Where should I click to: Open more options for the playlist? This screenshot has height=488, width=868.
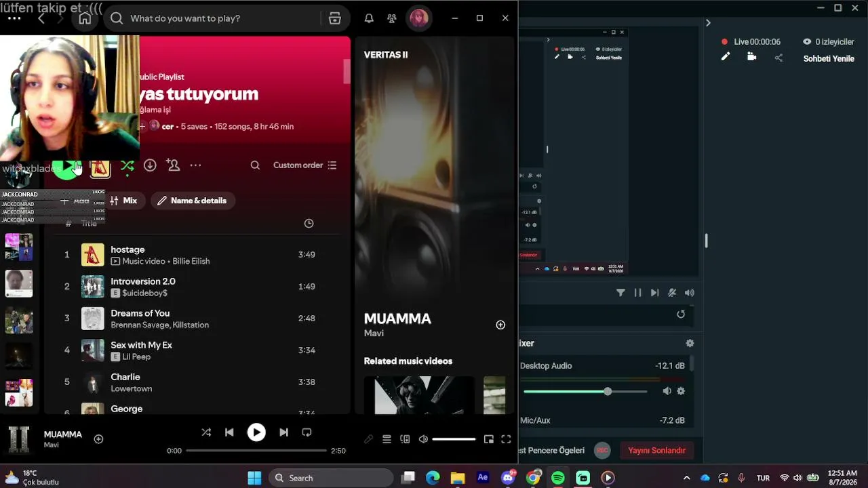coord(195,165)
